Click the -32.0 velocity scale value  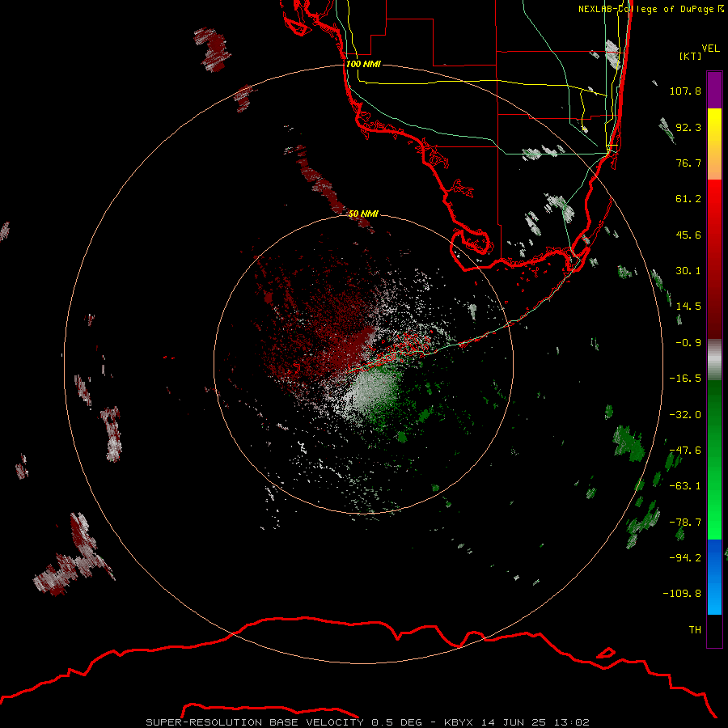click(685, 415)
